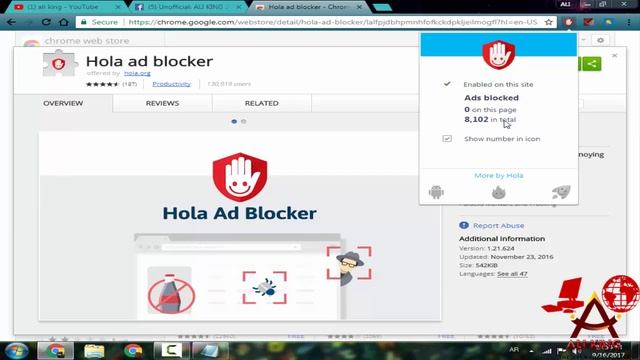
Task: Click the Android icon in Hola popup
Action: point(436,192)
